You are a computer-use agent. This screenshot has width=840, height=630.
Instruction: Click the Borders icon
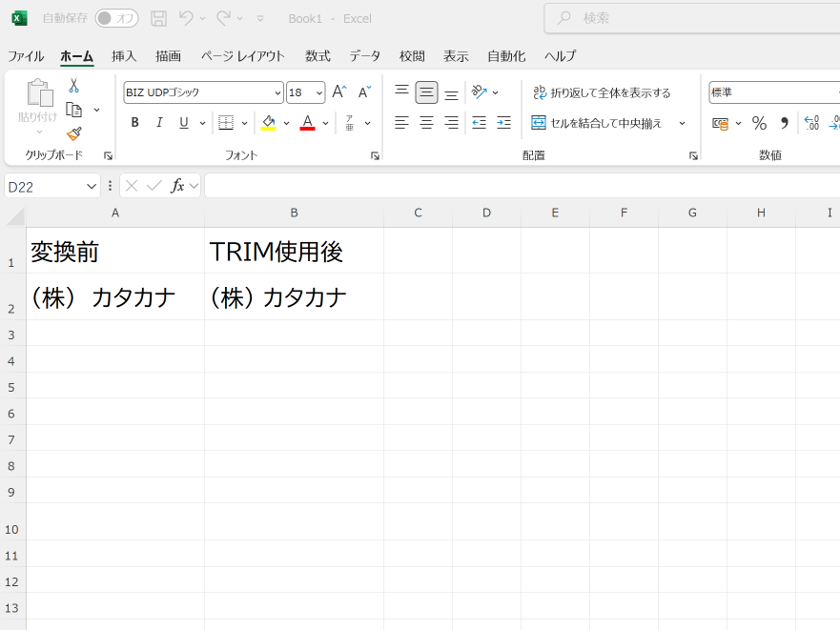(226, 123)
